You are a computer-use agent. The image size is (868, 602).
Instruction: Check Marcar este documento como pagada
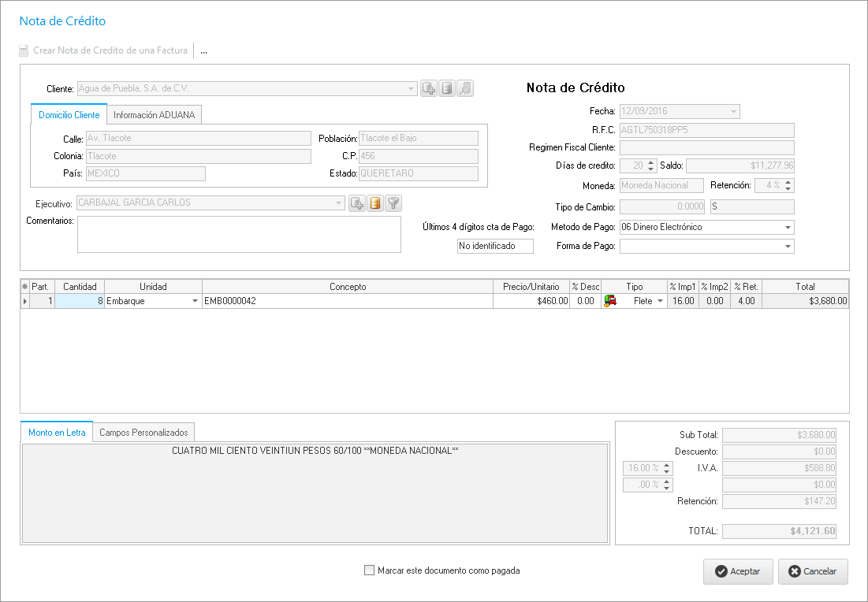(x=369, y=570)
